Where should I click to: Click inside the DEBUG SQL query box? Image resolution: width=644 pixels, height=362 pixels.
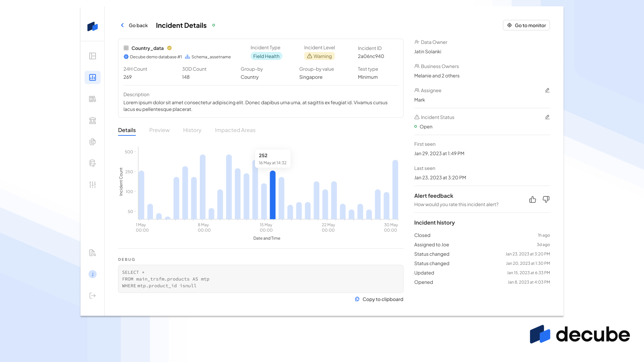click(x=261, y=279)
